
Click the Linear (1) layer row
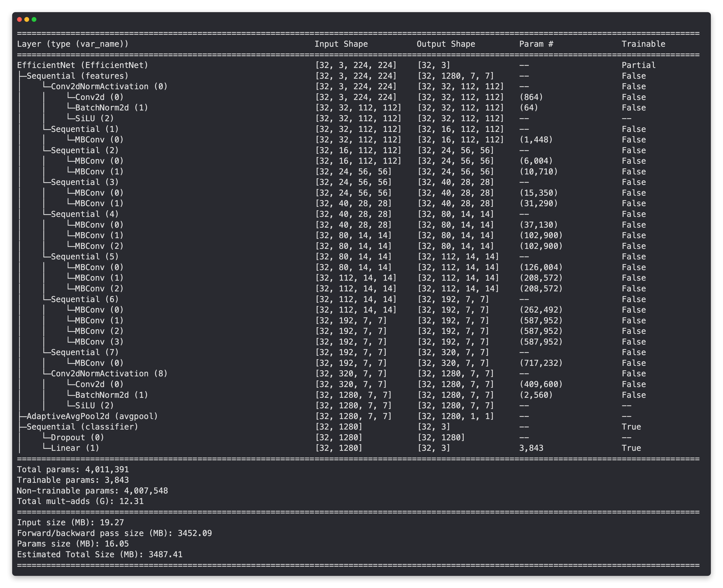click(x=75, y=448)
